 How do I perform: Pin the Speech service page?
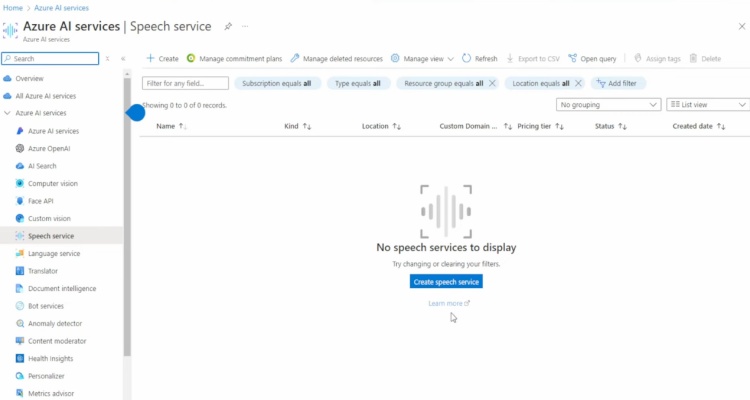[228, 27]
